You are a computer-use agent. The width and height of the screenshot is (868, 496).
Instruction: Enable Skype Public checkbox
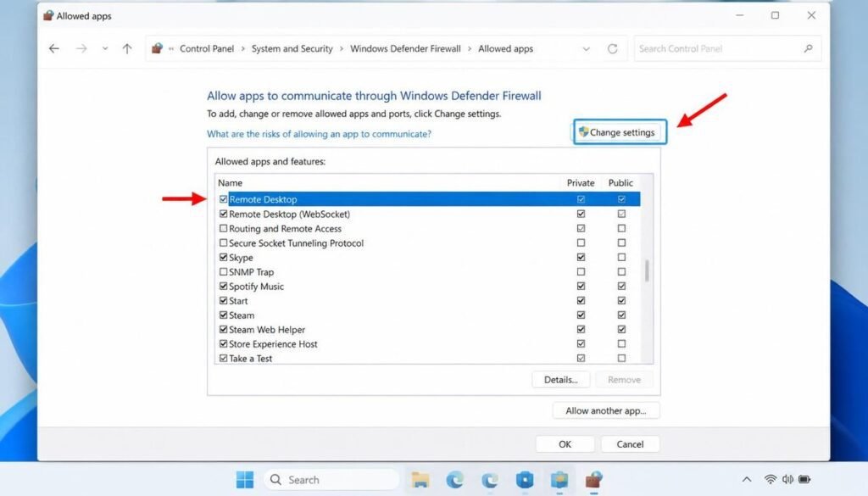[x=621, y=258]
